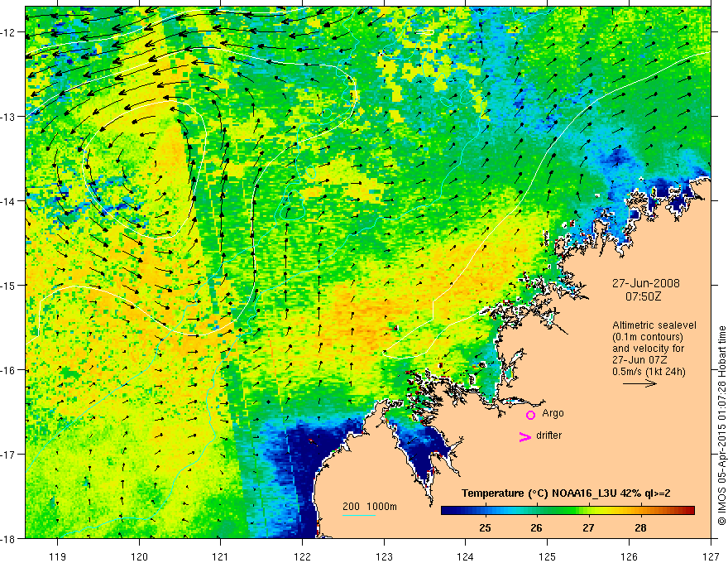Click the Argo legend label
The height and width of the screenshot is (563, 728).
[x=553, y=413]
